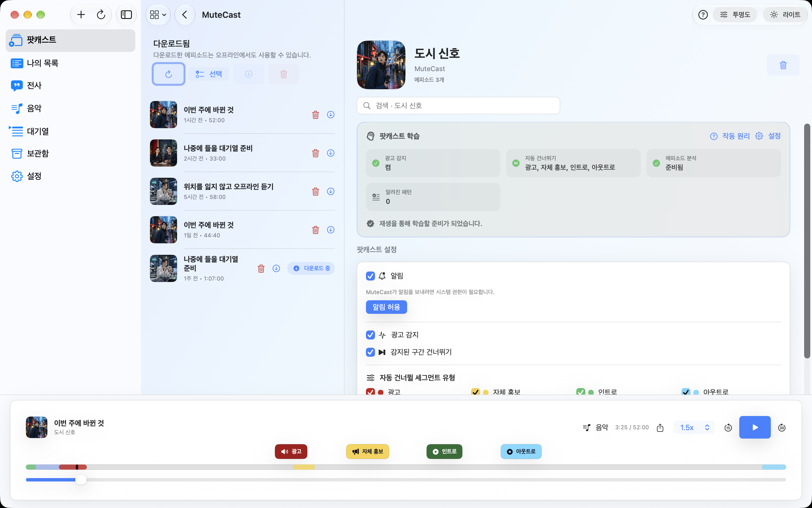This screenshot has height=508, width=812.
Task: Switch the 라이트 theme button
Action: click(785, 15)
